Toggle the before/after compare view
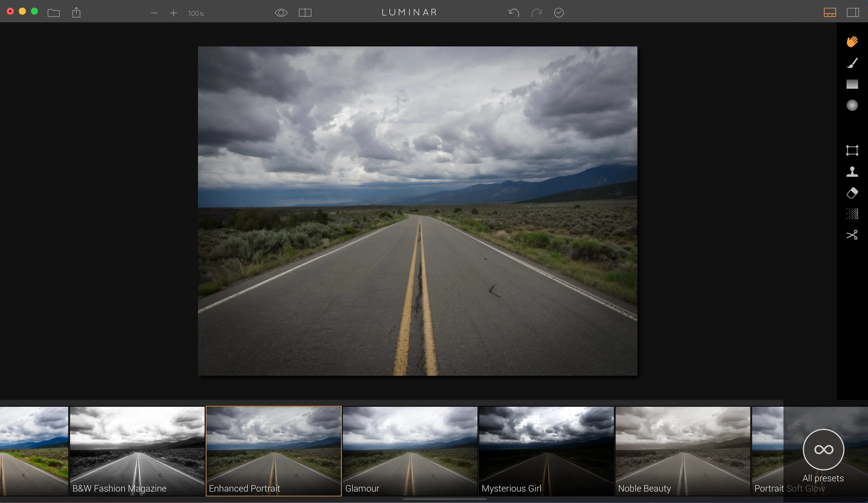Viewport: 868px width, 503px height. [x=305, y=13]
